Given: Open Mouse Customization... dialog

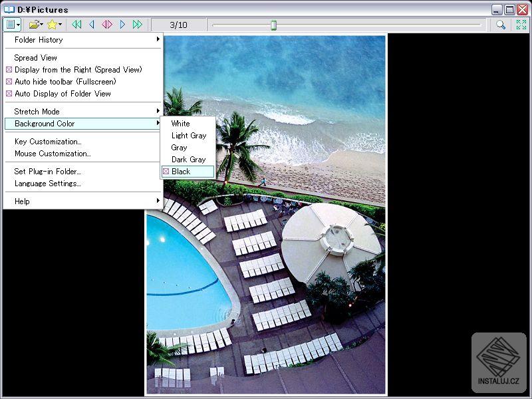Looking at the screenshot, I should pos(83,154).
